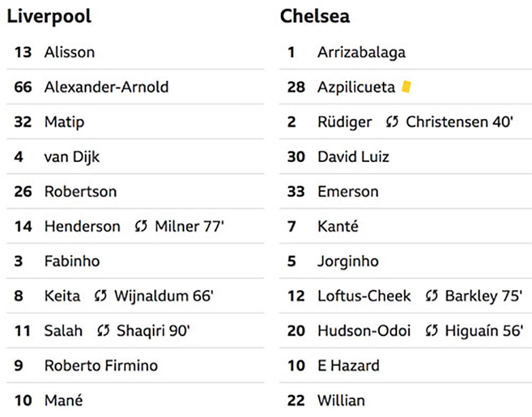The height and width of the screenshot is (417, 532).
Task: Click substitution icon next to Henderson
Action: tap(141, 226)
